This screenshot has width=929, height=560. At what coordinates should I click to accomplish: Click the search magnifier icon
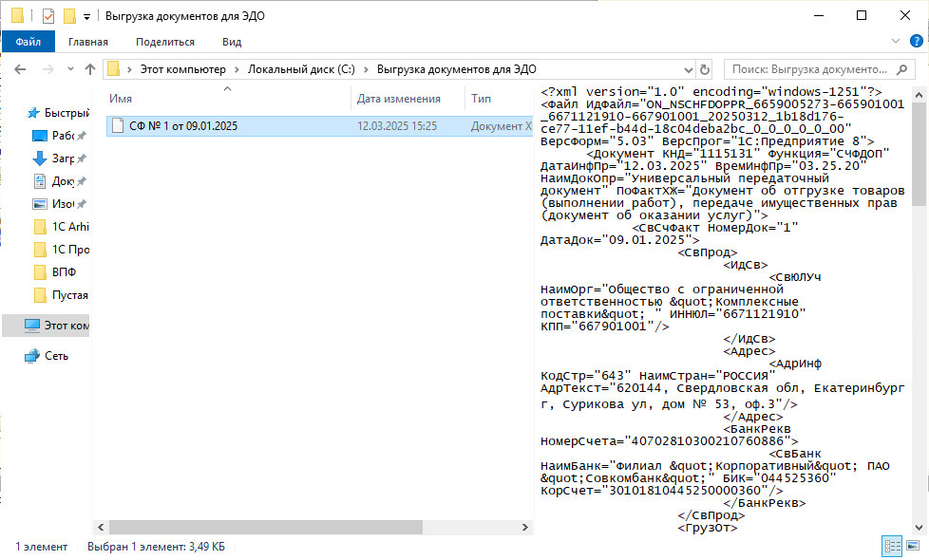[x=901, y=69]
